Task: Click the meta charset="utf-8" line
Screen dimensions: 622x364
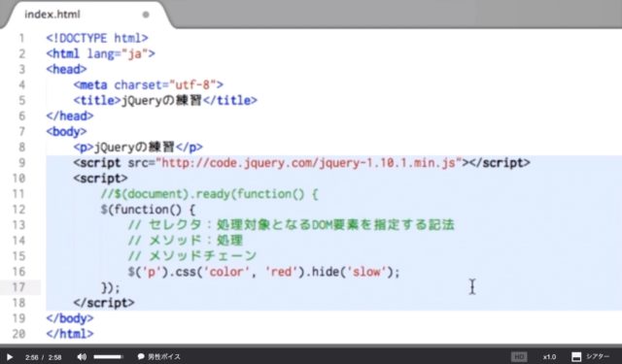Action: click(149, 84)
